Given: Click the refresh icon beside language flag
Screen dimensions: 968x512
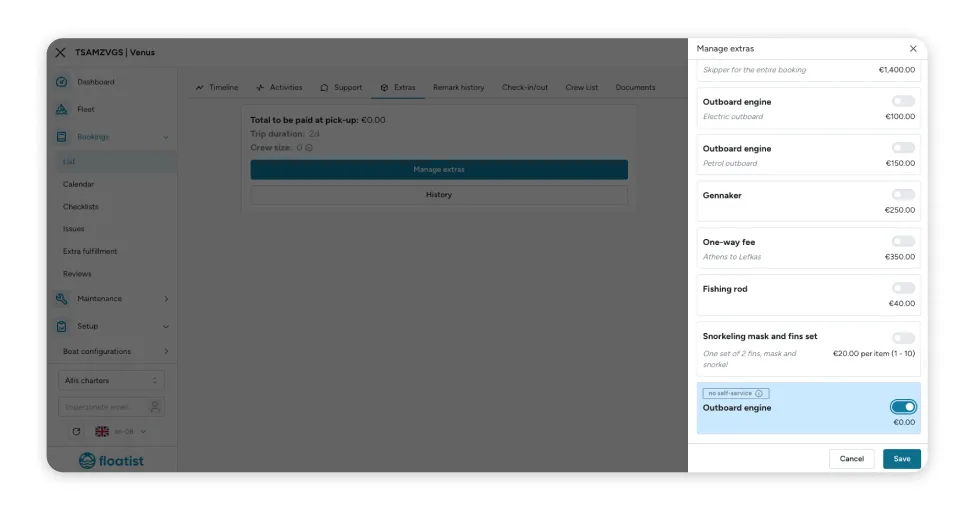Looking at the screenshot, I should (x=76, y=432).
